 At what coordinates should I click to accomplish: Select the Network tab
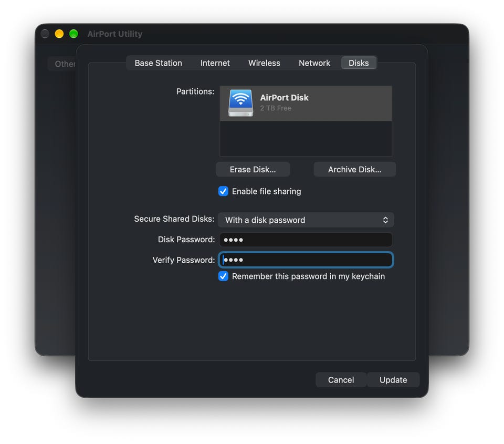(314, 63)
